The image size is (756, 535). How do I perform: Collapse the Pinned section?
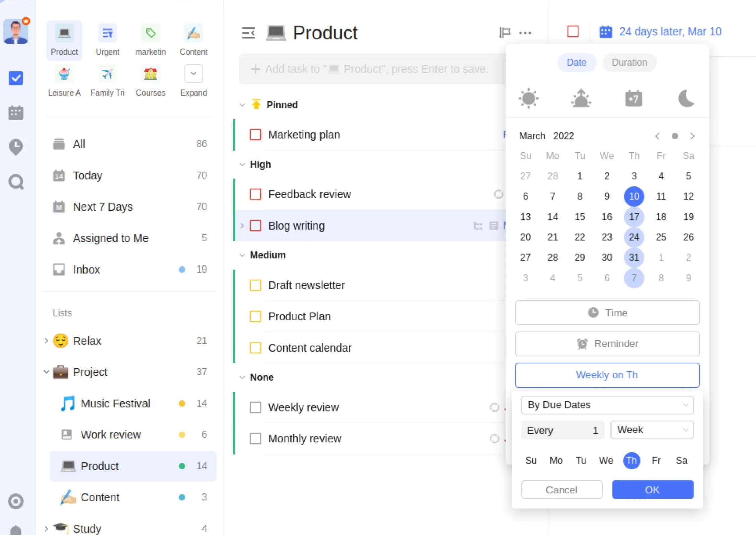coord(242,105)
